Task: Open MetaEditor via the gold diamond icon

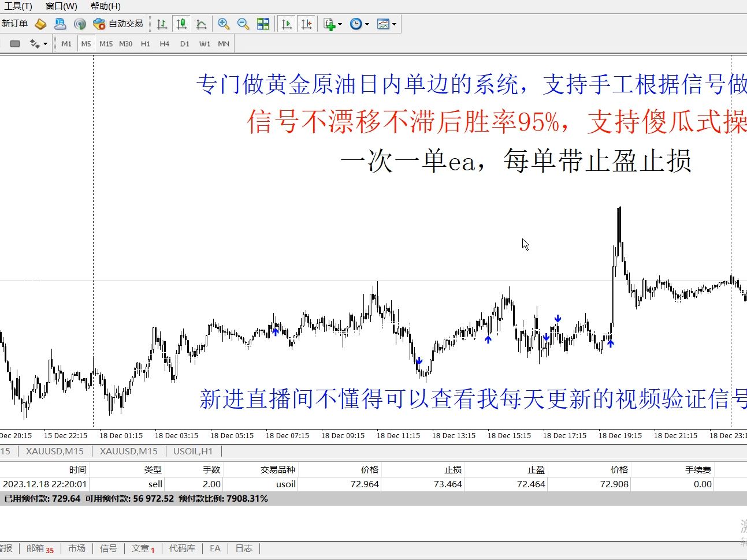Action: click(x=40, y=24)
